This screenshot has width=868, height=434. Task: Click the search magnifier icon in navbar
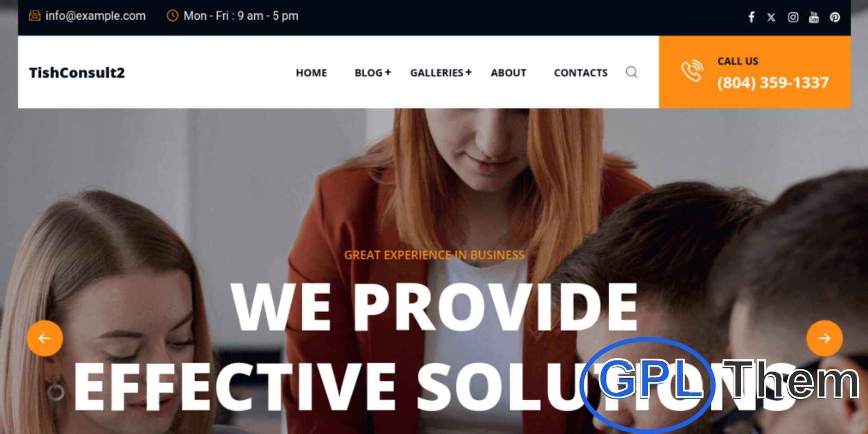[x=631, y=72]
